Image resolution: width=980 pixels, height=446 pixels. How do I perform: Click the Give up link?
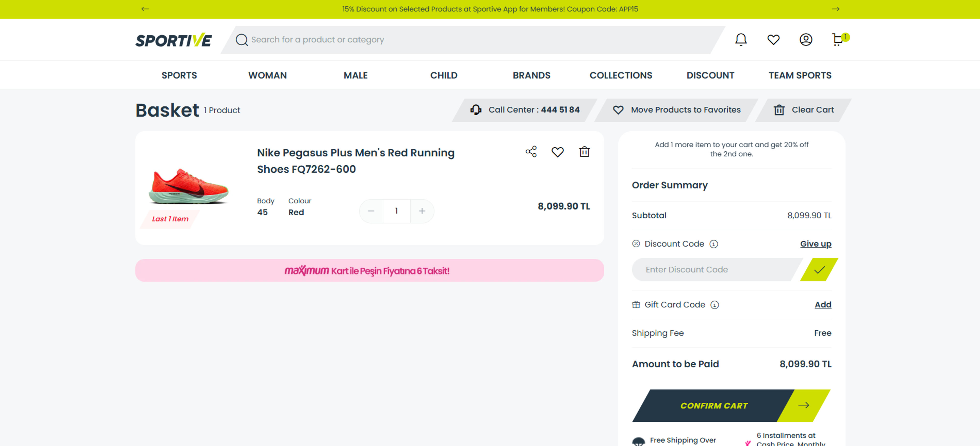[816, 244]
